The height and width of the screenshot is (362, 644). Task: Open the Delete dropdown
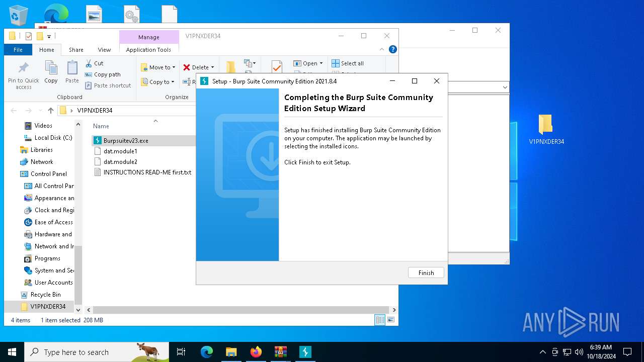(198, 67)
